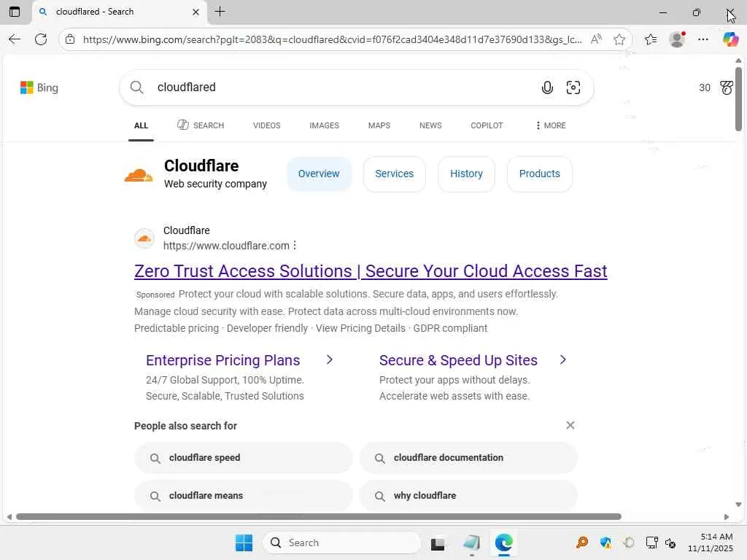Switch to the NEWS search tab
Image resolution: width=747 pixels, height=560 pixels.
[430, 125]
